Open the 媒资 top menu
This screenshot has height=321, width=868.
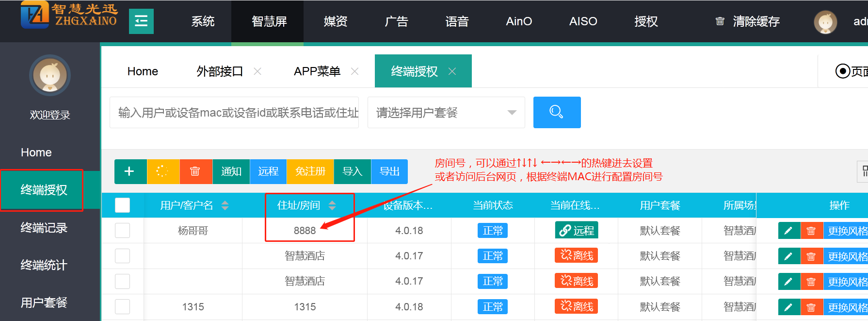335,21
